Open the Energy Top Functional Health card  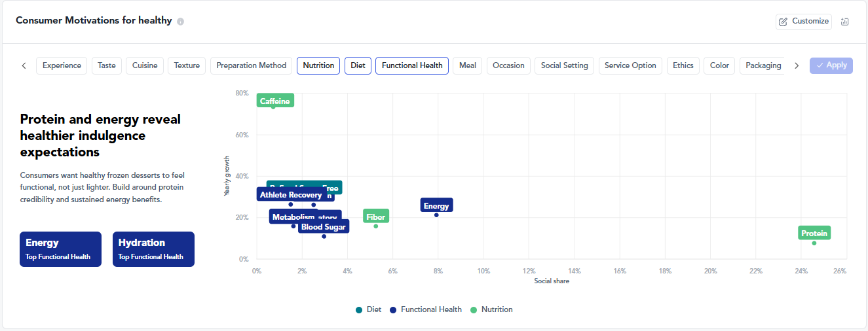pyautogui.click(x=60, y=249)
